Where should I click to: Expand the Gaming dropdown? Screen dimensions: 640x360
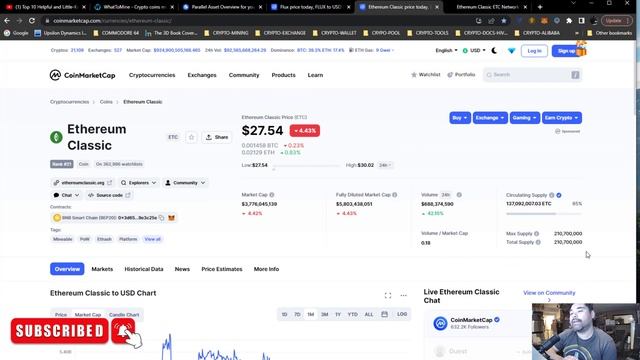coord(524,118)
